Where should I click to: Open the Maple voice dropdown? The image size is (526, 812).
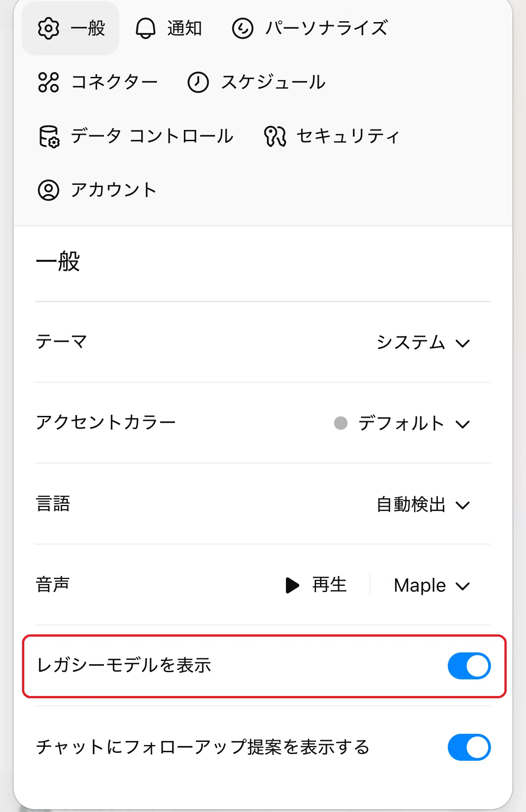(x=432, y=585)
